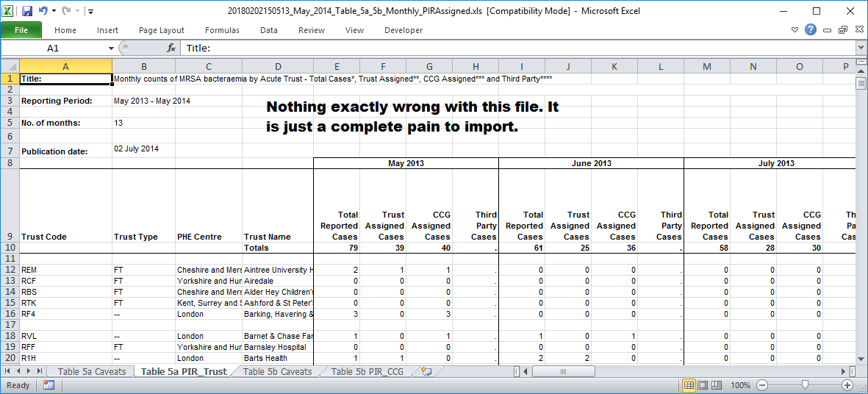Select cell with text Reporting Period:
This screenshot has width=868, height=394.
click(66, 101)
